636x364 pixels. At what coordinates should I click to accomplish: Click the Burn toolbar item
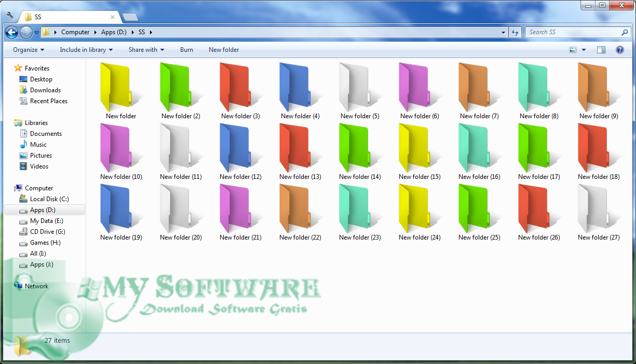[x=186, y=49]
